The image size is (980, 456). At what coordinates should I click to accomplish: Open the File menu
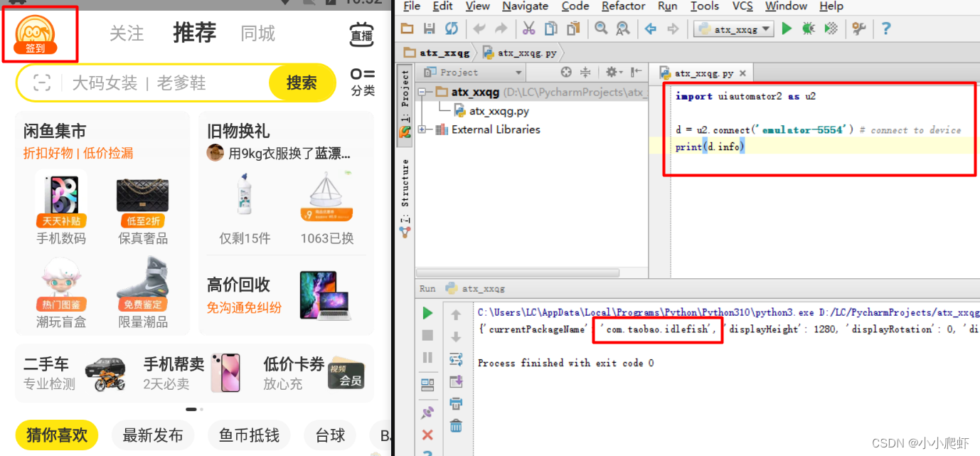(412, 6)
